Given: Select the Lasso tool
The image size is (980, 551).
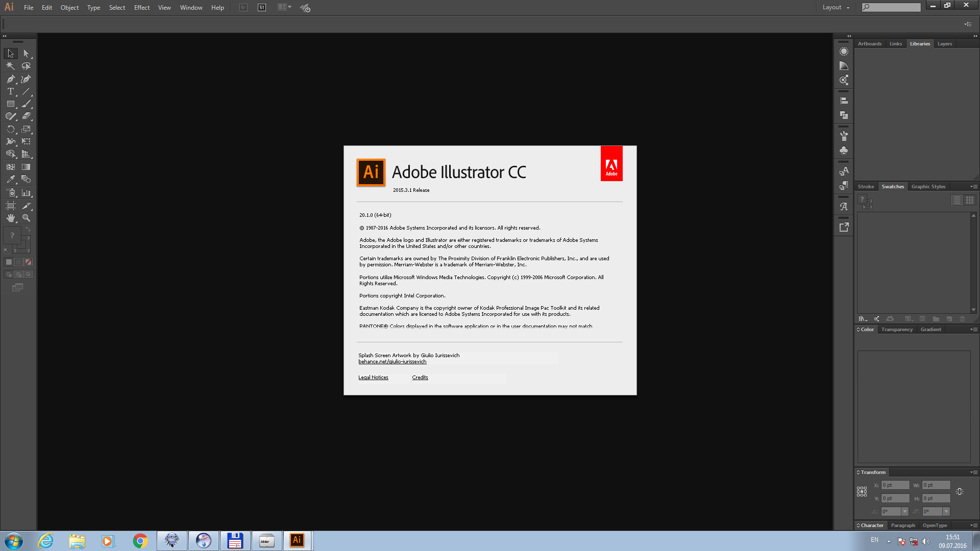Looking at the screenshot, I should tap(26, 66).
